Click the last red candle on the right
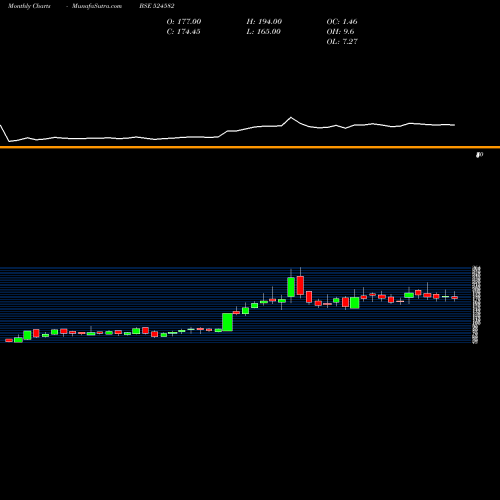 pos(455,297)
